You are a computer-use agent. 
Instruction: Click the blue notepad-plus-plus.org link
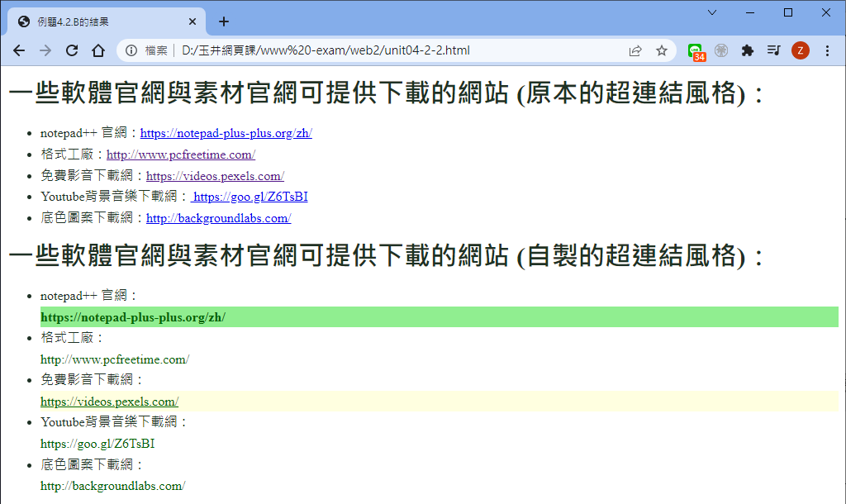(x=226, y=133)
